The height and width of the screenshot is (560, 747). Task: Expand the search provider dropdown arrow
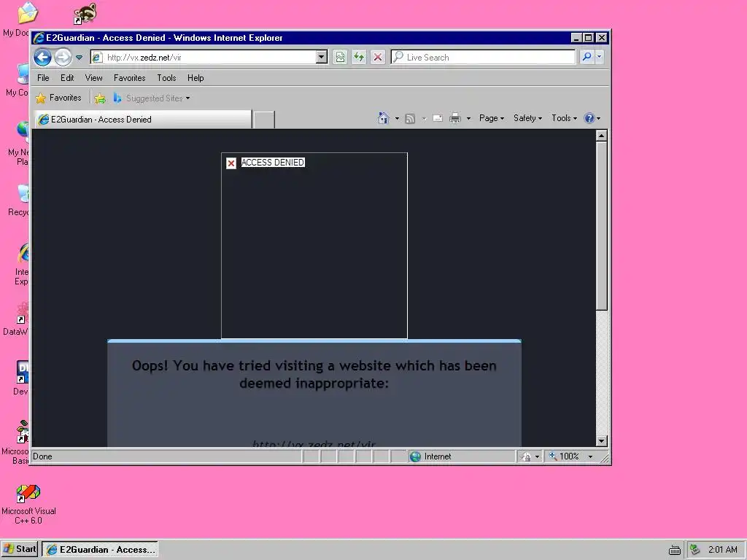[x=600, y=57]
